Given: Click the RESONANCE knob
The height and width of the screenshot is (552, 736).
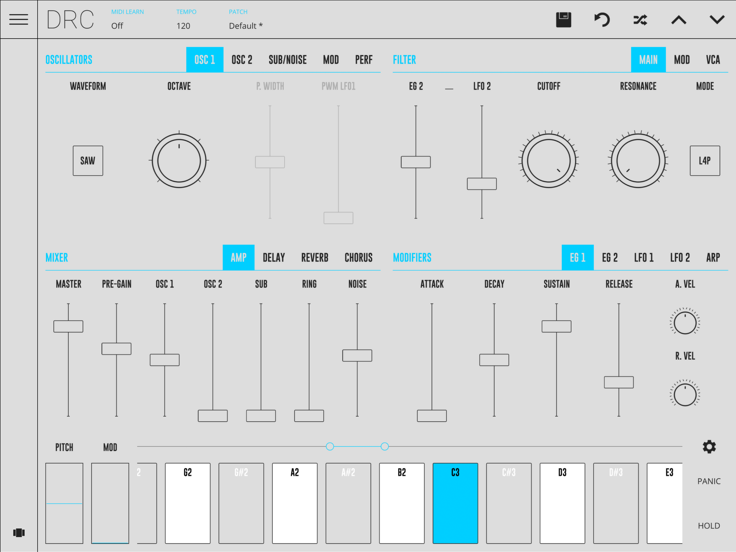Looking at the screenshot, I should click(638, 161).
